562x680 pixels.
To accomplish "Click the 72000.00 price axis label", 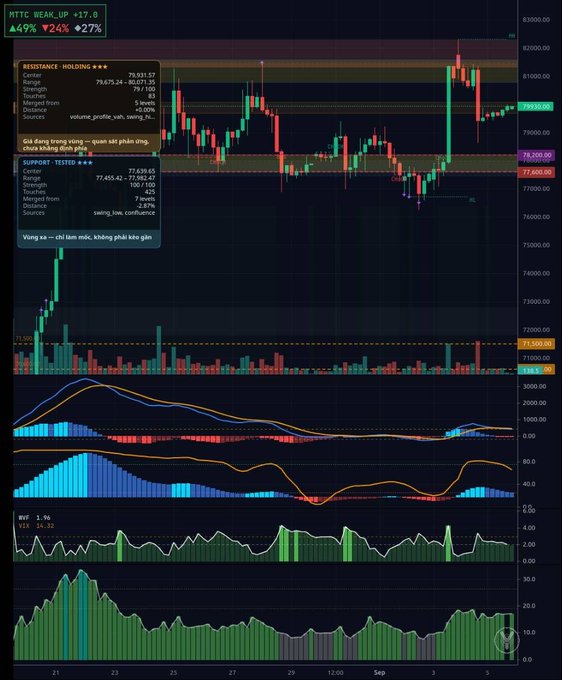I will 536,330.
